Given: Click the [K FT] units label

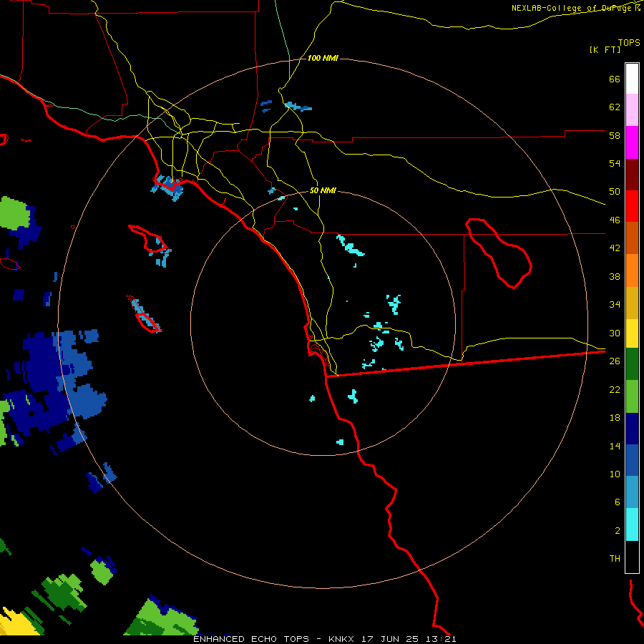Looking at the screenshot, I should point(605,49).
